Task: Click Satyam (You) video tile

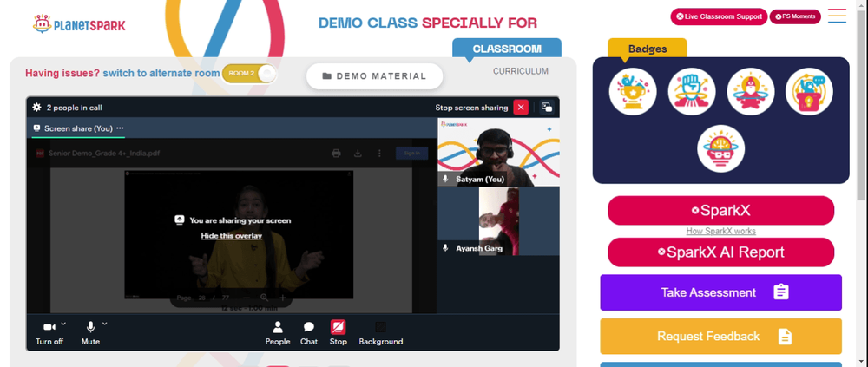Action: (498, 152)
